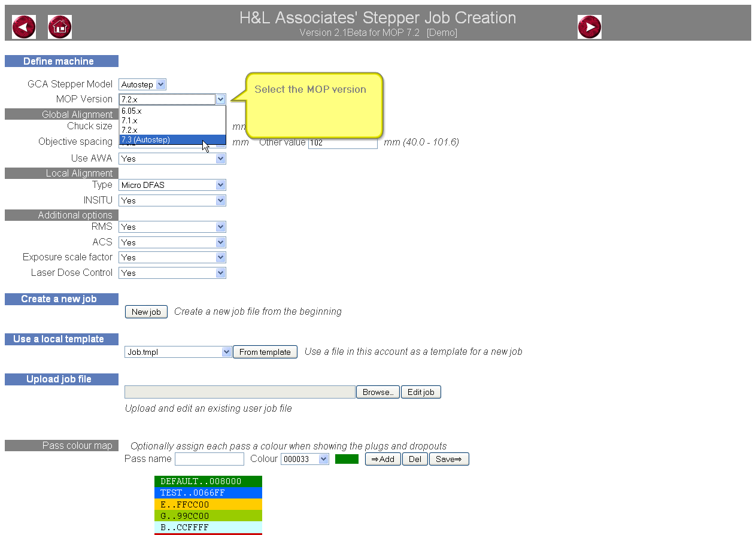Image resolution: width=756 pixels, height=535 pixels.
Task: Choose 7.3 (Autostep) option
Action: (172, 139)
